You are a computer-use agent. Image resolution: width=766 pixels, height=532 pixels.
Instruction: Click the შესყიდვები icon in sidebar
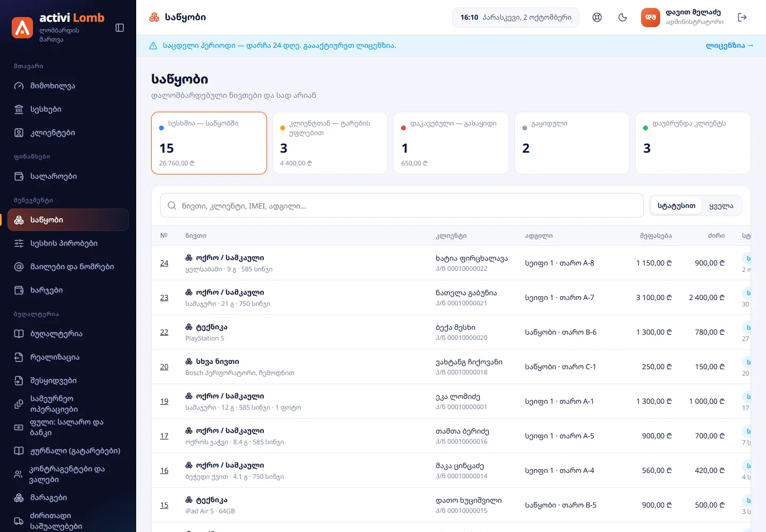19,380
